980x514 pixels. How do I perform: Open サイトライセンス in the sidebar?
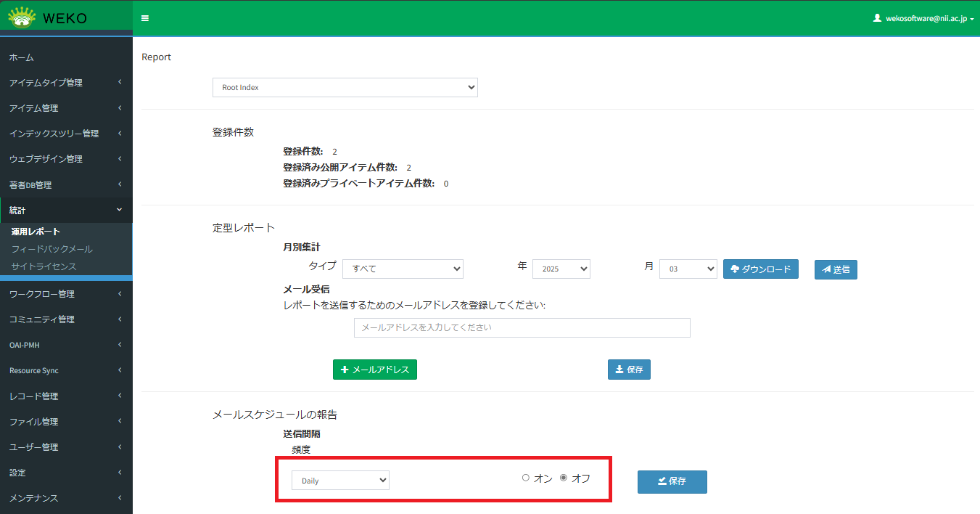pyautogui.click(x=44, y=266)
